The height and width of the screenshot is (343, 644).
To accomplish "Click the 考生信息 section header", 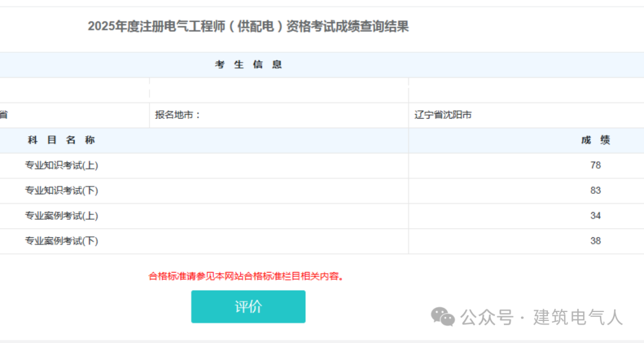I will pyautogui.click(x=248, y=64).
